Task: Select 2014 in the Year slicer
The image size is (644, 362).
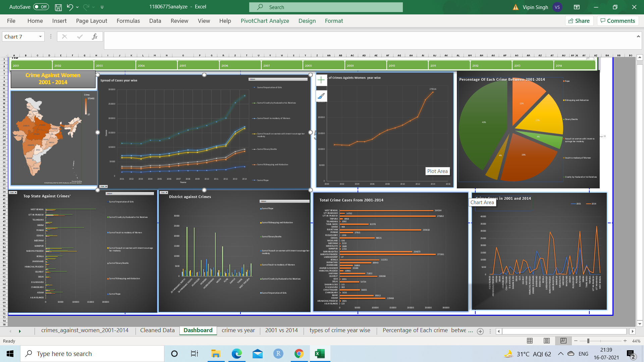Action: click(x=574, y=66)
